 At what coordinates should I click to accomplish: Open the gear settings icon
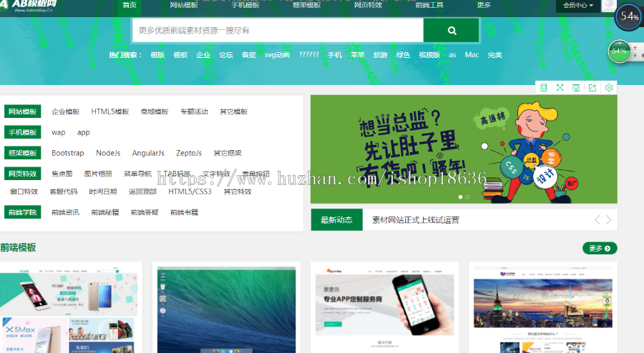click(609, 88)
